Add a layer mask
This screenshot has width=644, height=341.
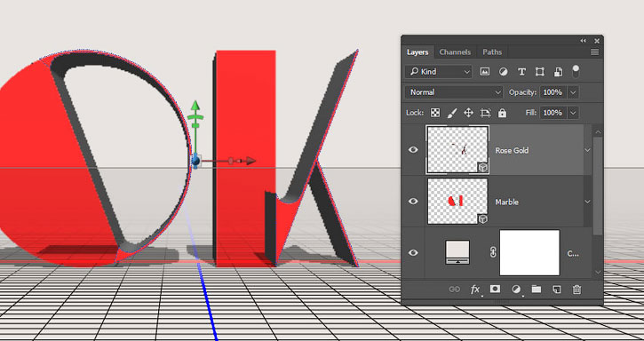click(x=496, y=289)
